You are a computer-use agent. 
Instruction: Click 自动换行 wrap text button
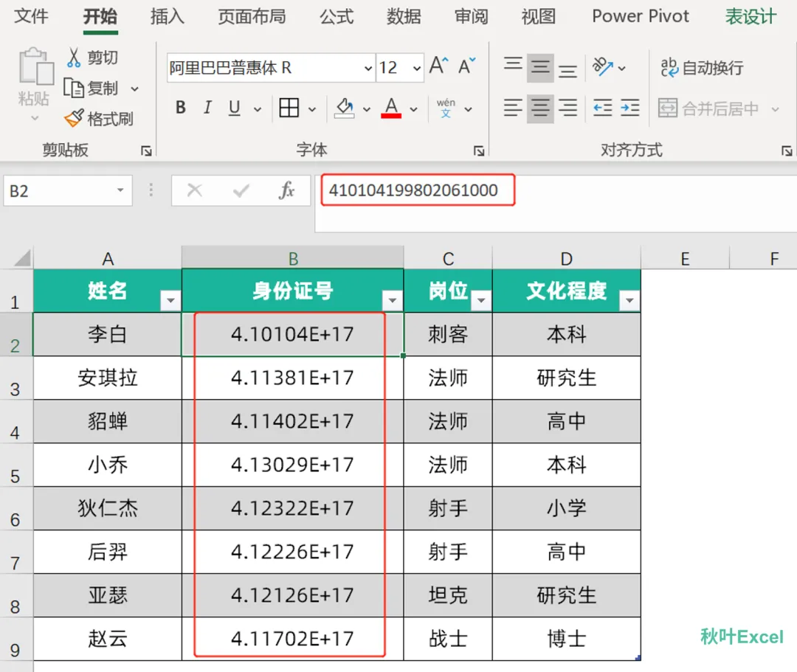pos(702,67)
